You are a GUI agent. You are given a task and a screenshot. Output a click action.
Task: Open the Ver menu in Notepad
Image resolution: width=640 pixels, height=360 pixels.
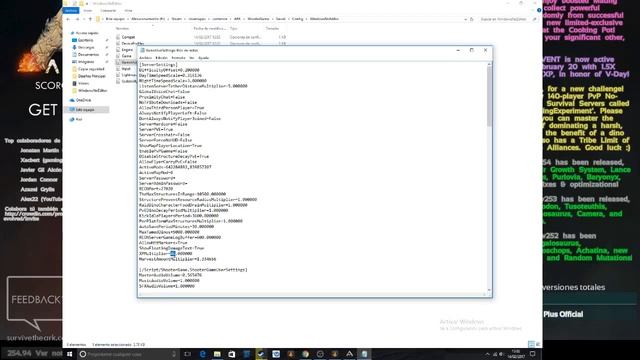pyautogui.click(x=191, y=58)
